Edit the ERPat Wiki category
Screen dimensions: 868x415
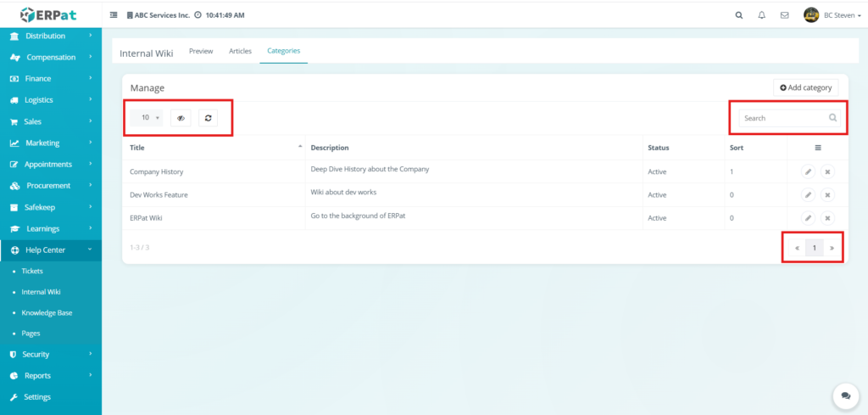pos(808,218)
